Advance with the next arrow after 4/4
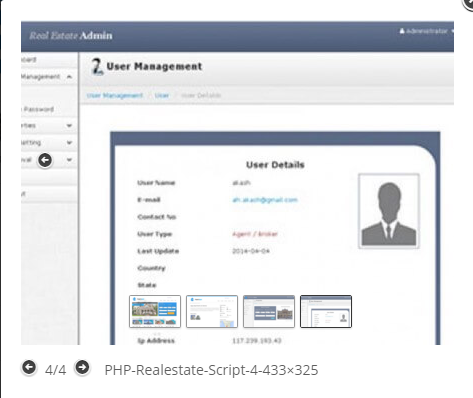473x398 pixels. point(82,368)
